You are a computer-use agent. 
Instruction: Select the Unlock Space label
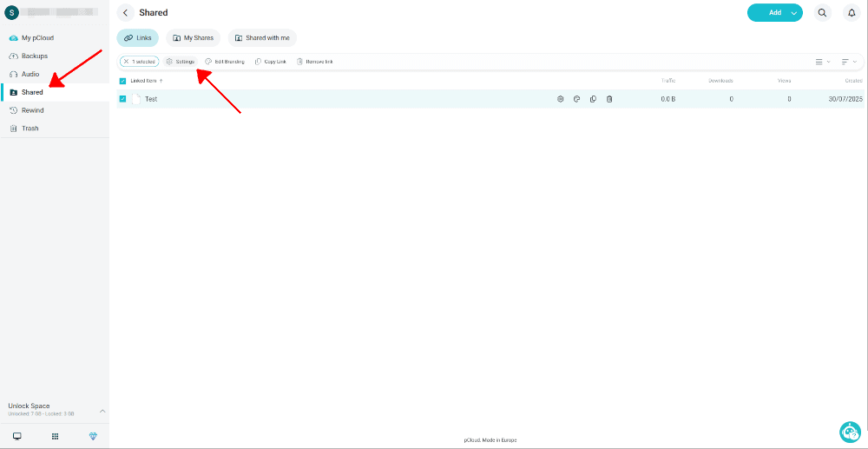coord(29,406)
